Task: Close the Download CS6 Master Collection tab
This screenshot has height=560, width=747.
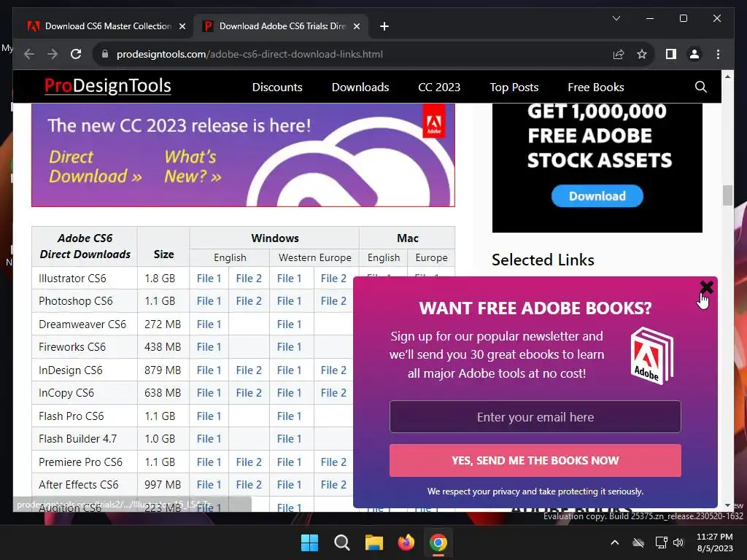Action: click(182, 26)
